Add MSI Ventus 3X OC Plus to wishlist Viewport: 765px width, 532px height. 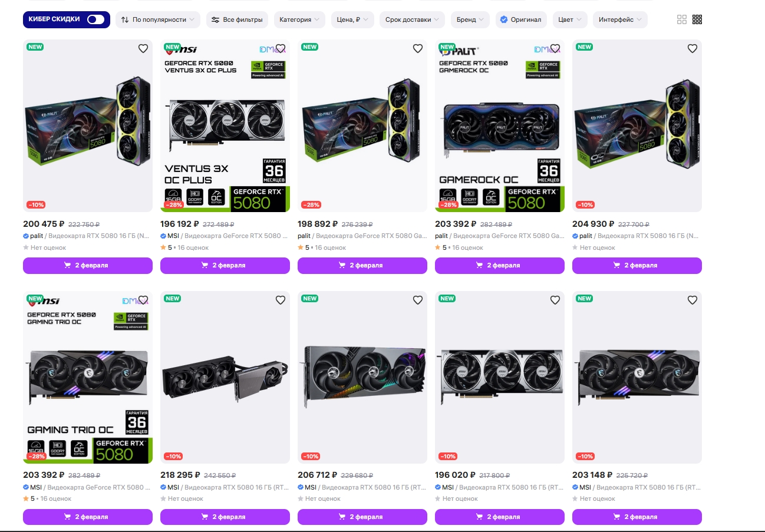pos(281,49)
